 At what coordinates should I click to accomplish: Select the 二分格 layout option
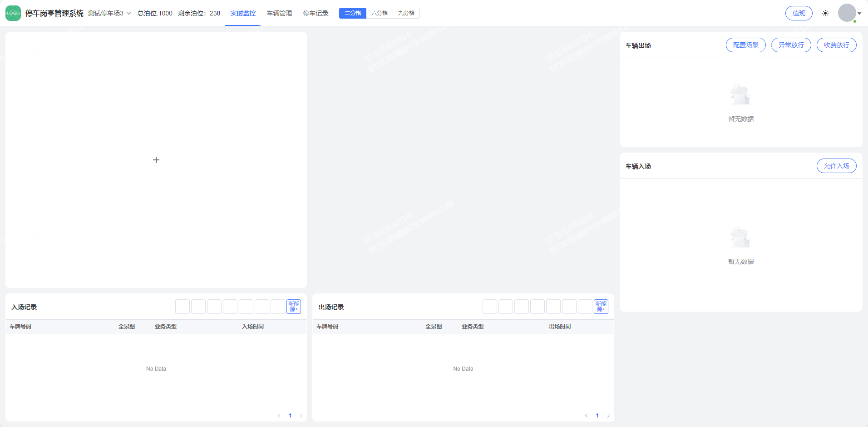pyautogui.click(x=353, y=13)
